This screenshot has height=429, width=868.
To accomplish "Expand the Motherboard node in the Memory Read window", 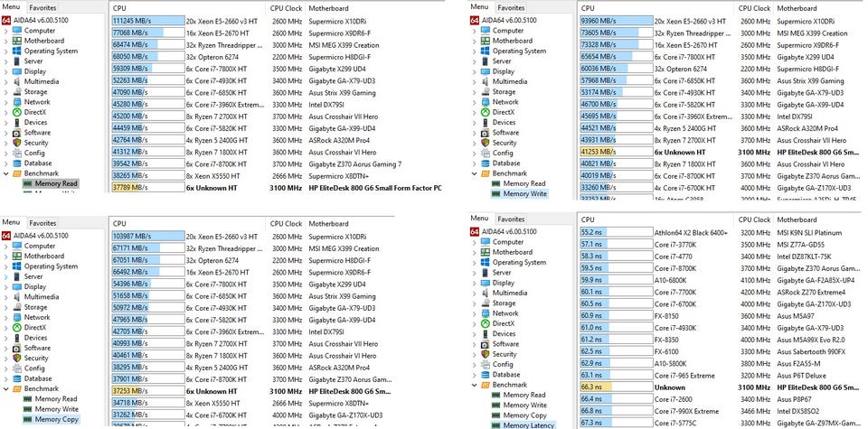I will 5,41.
